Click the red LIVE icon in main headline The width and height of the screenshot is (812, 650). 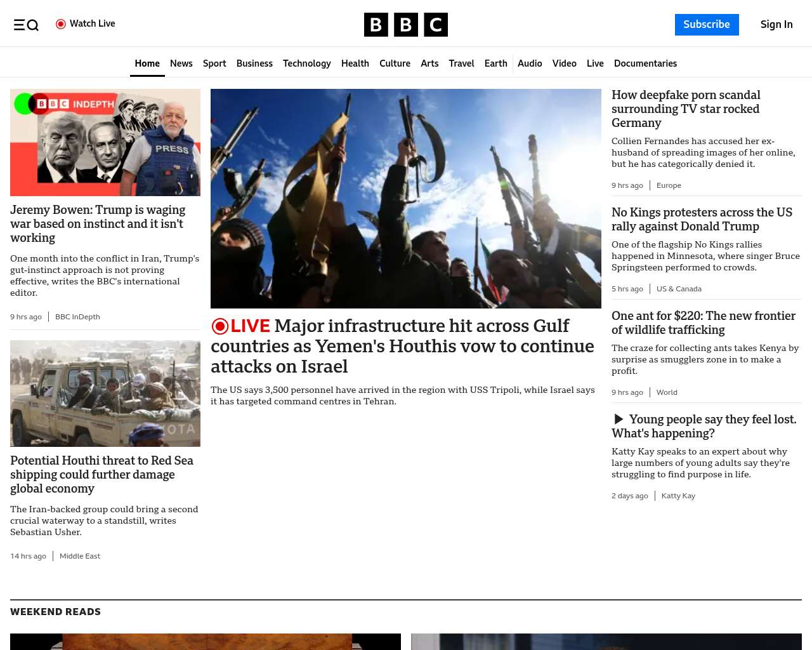click(x=220, y=326)
